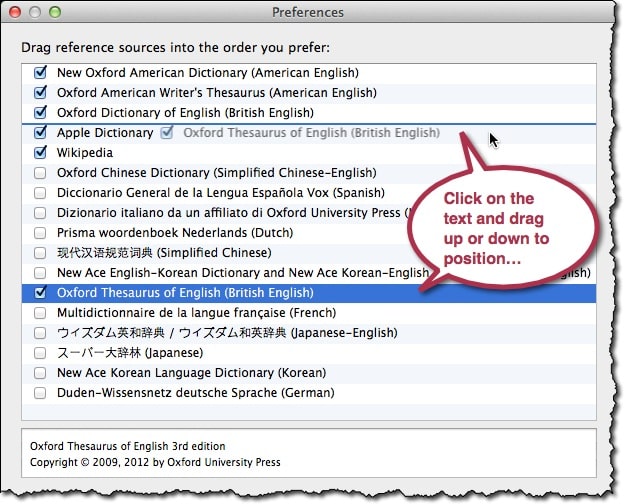Enable Diccionario General Española Vox checkbox
Image resolution: width=624 pixels, height=504 pixels.
click(x=40, y=193)
